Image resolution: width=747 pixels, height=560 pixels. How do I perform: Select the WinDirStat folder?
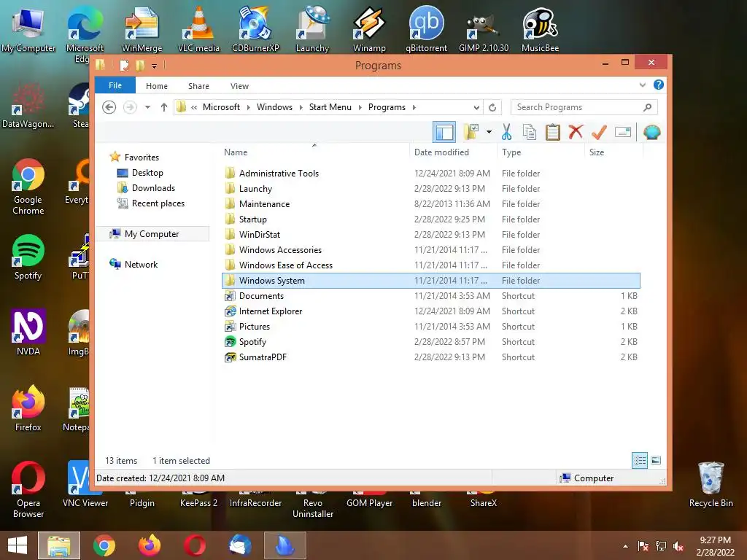tap(259, 234)
